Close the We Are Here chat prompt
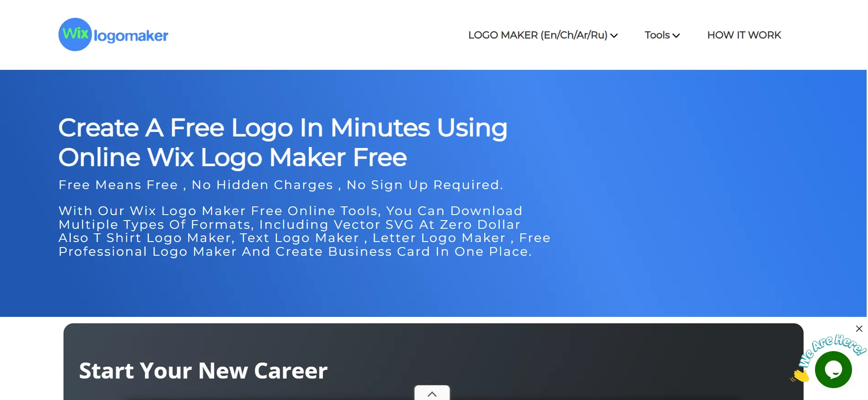Image resolution: width=868 pixels, height=400 pixels. pyautogui.click(x=859, y=329)
